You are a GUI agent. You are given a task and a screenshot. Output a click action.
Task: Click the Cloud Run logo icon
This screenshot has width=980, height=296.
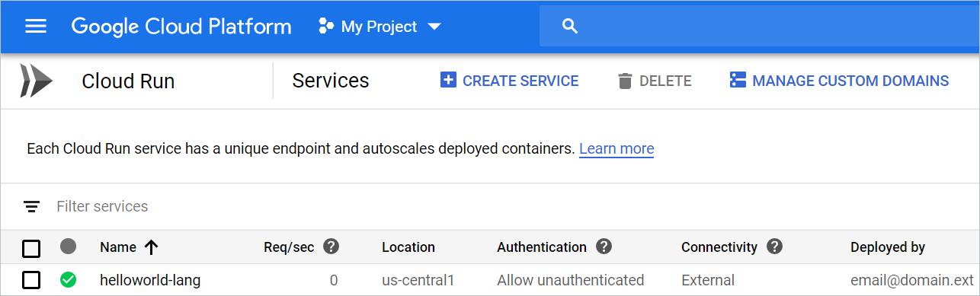[x=36, y=81]
